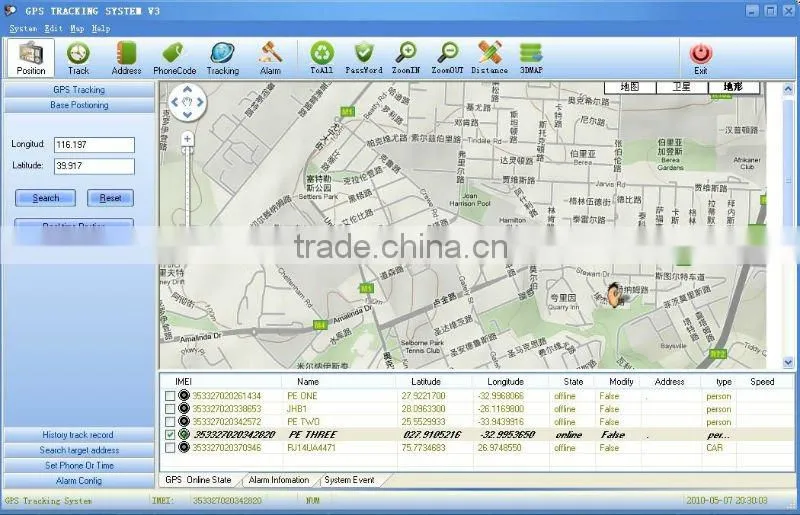800x515 pixels.
Task: Switch map to 地形 terrain view
Action: (x=734, y=87)
